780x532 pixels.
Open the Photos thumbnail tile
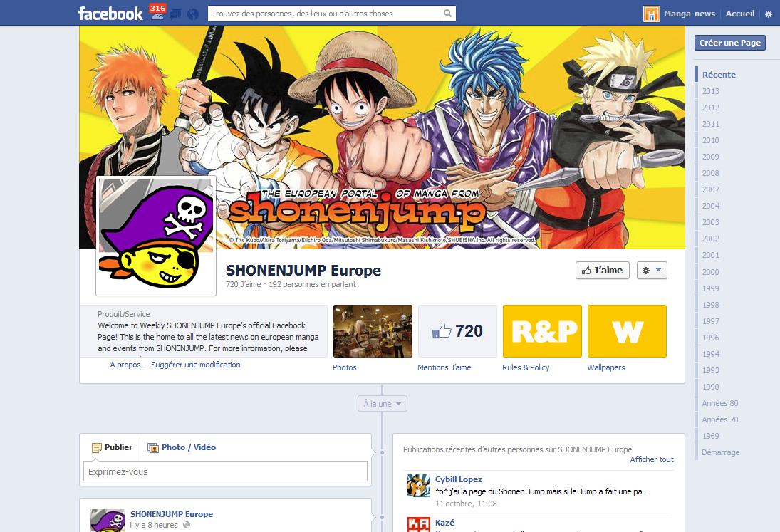(373, 331)
